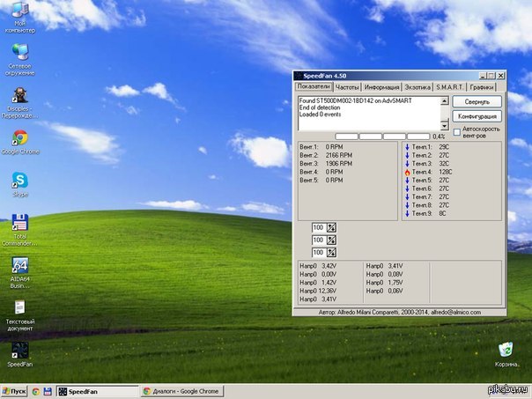532x399 pixels.
Task: Adjust the second fan speed spinner arrows
Action: [x=331, y=240]
